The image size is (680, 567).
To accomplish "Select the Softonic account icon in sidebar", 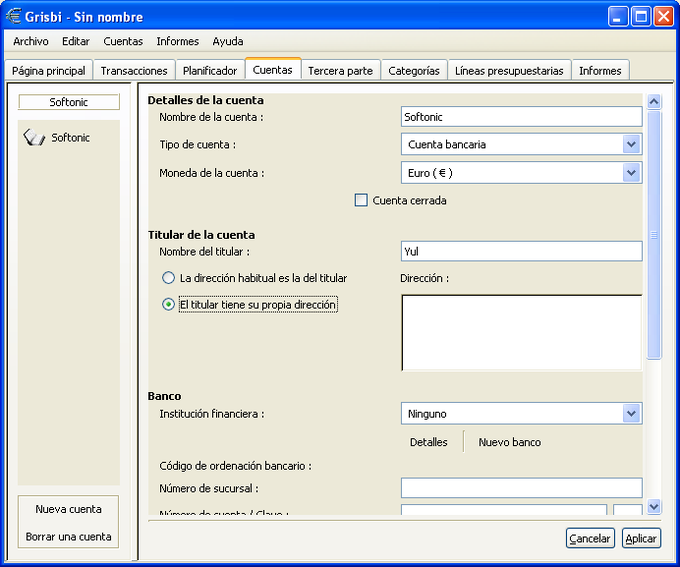I will coord(34,138).
